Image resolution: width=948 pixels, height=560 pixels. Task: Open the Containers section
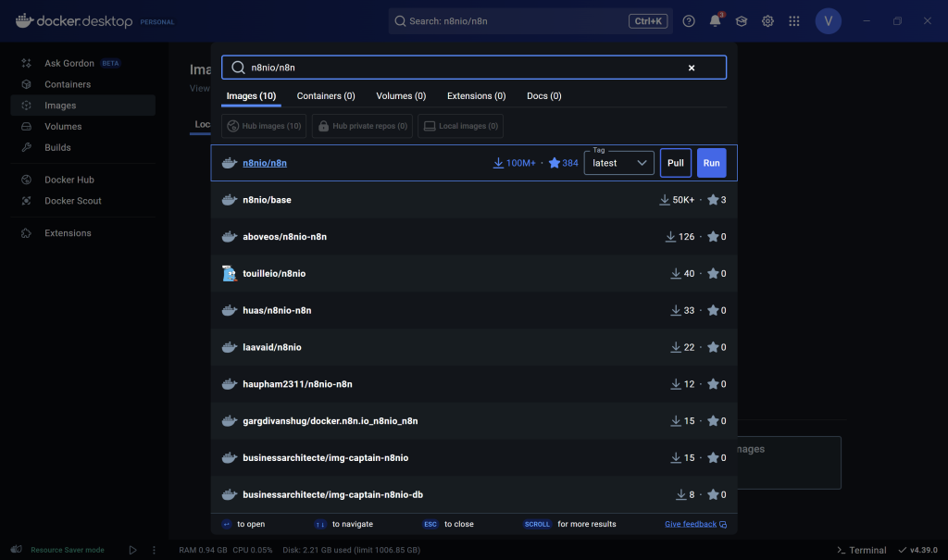(x=82, y=84)
